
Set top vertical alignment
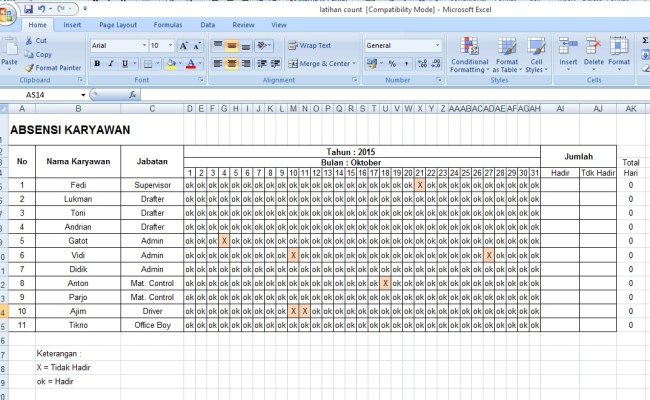coord(218,46)
